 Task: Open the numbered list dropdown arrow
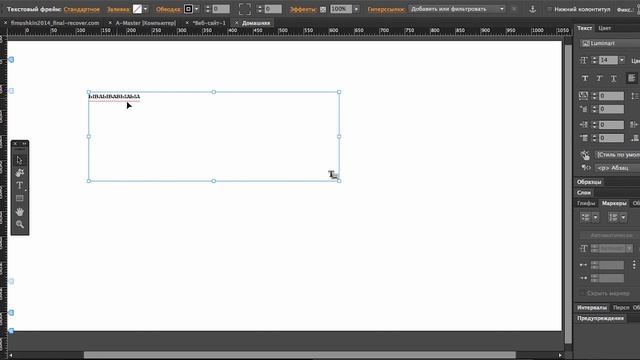click(x=623, y=218)
